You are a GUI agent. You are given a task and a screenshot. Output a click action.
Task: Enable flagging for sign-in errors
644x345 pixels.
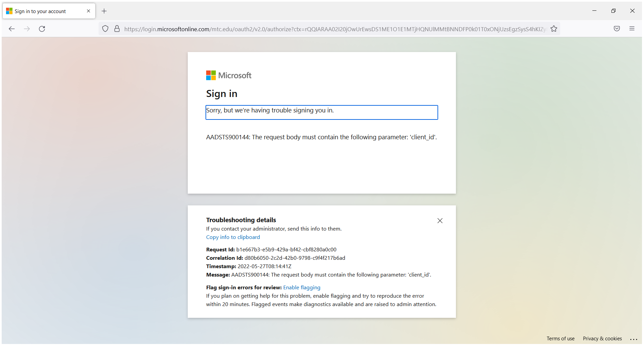301,287
